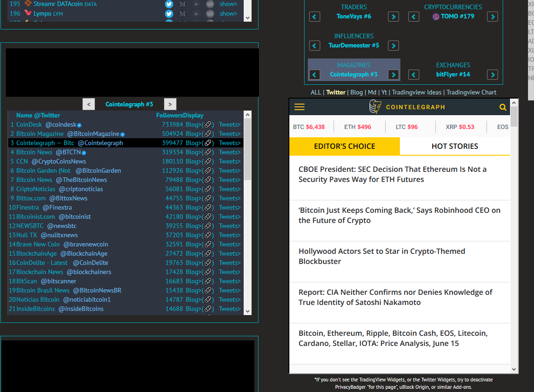Click magazines list scrollbar down arrow

click(247, 311)
